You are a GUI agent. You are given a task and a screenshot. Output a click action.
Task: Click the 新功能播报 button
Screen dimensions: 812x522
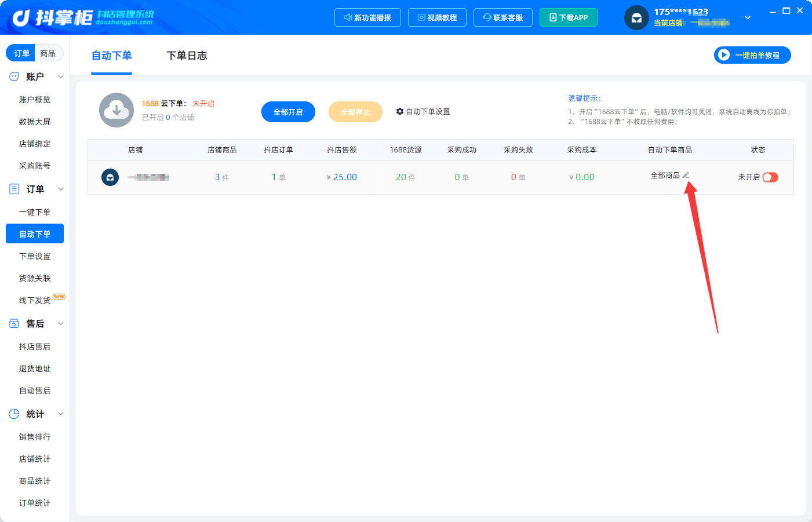(367, 17)
